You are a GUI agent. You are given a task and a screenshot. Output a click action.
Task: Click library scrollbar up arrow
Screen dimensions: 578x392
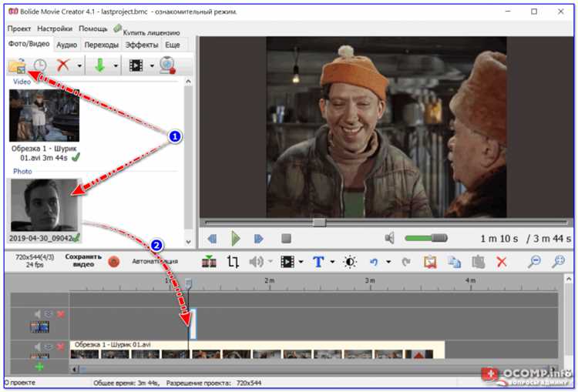(x=188, y=82)
